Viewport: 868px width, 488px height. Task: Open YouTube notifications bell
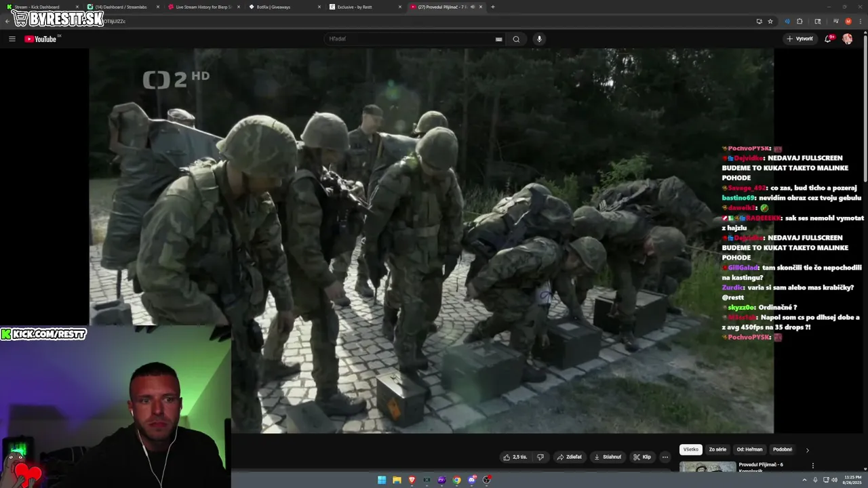tap(829, 39)
